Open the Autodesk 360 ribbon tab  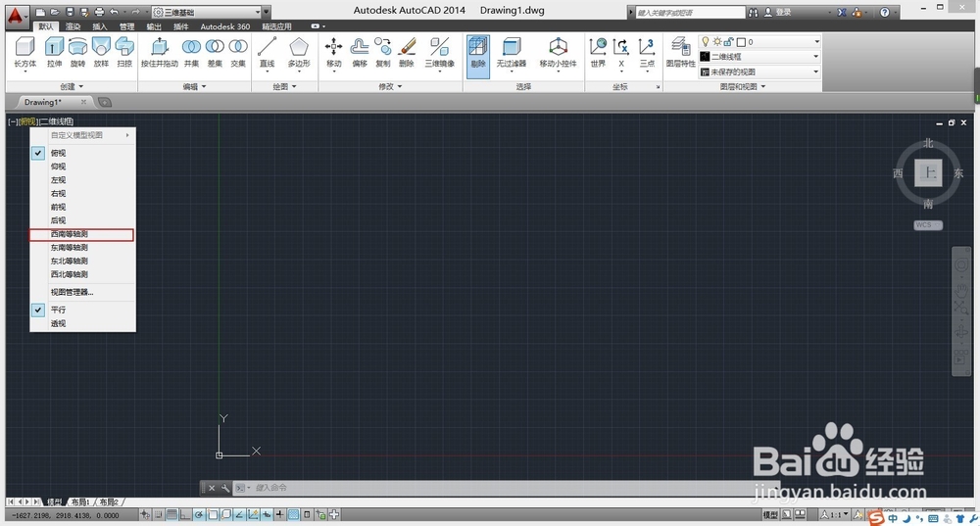point(225,26)
